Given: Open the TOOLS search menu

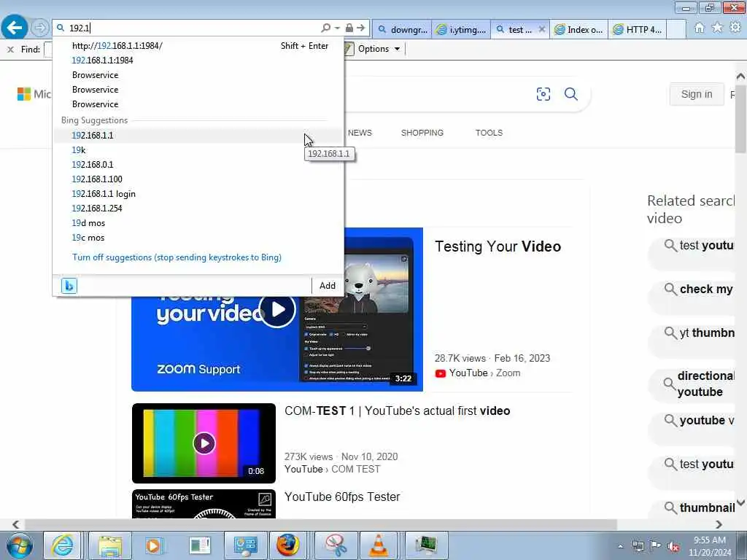Looking at the screenshot, I should coord(489,133).
